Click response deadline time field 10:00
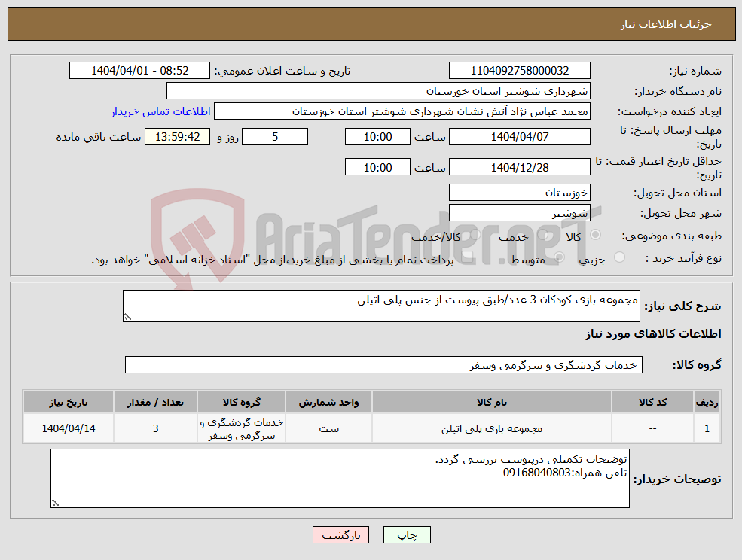The height and width of the screenshot is (560, 742). pos(377,137)
